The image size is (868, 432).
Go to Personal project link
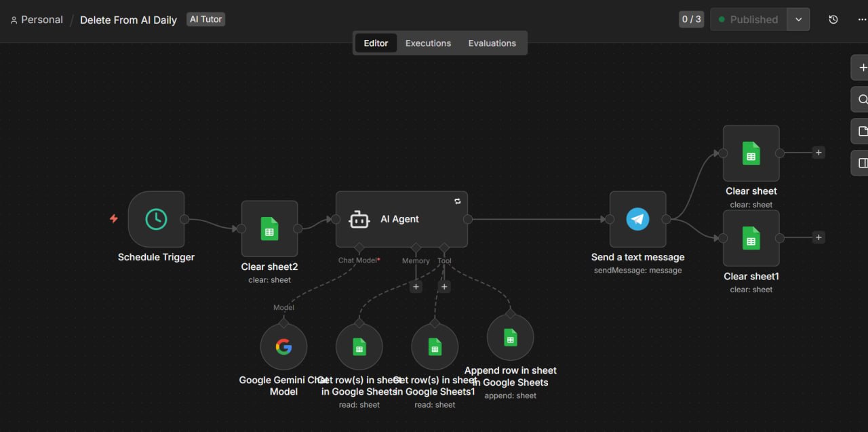pyautogui.click(x=37, y=20)
